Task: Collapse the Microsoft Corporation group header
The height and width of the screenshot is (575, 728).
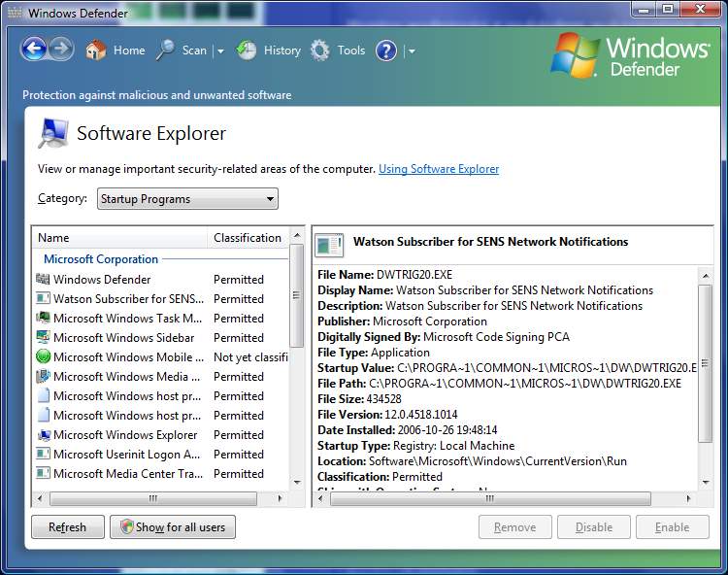Action: tap(101, 259)
